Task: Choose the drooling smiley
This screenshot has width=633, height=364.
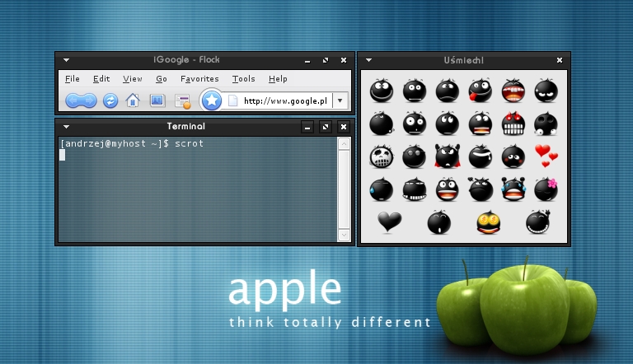Action: (x=480, y=156)
